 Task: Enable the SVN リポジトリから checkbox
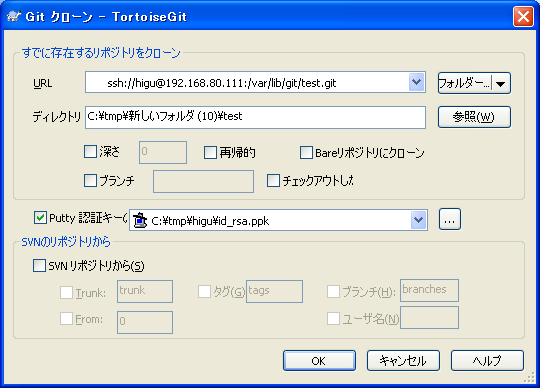tap(39, 265)
